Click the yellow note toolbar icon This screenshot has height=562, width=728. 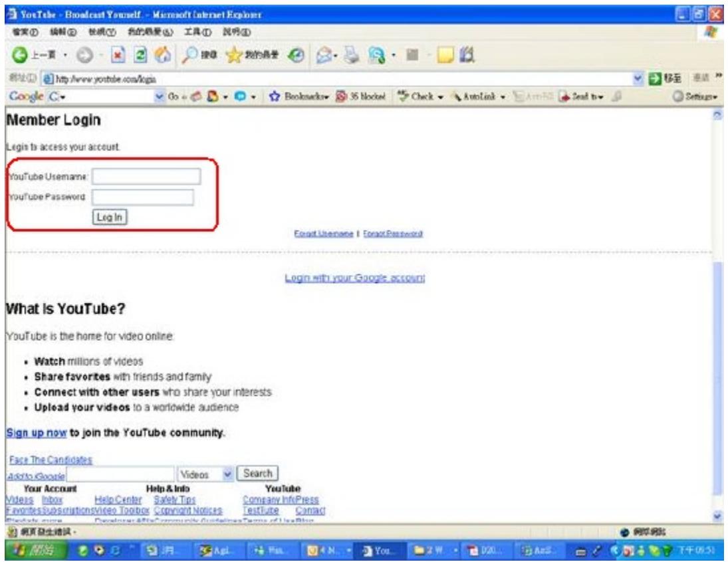(x=445, y=55)
